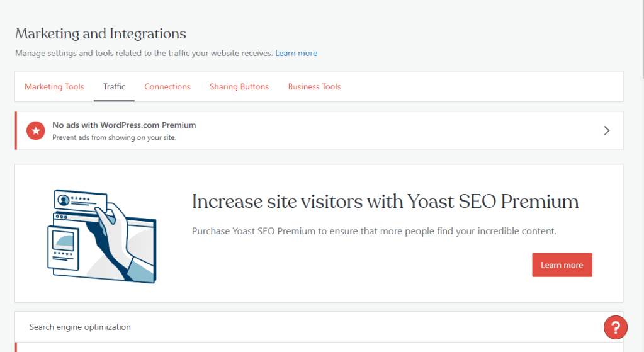Image resolution: width=644 pixels, height=352 pixels.
Task: Go to the Sharing Buttons tab
Action: (x=239, y=87)
